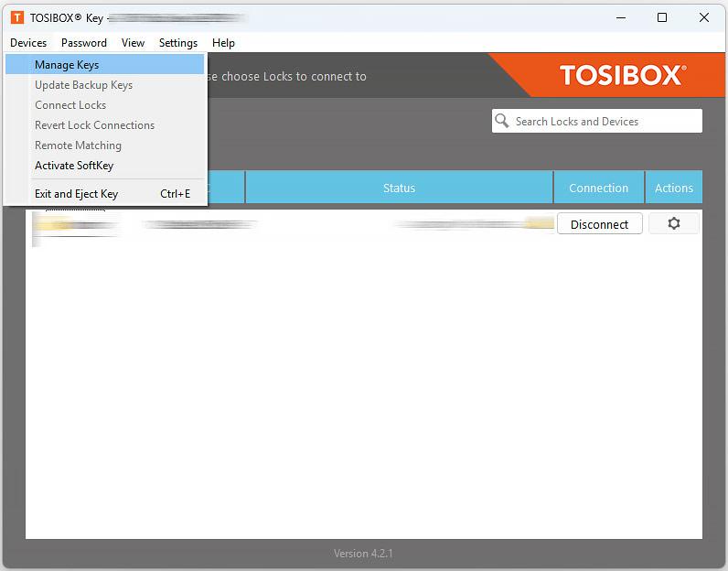Focus the Search Locks and Devices field
The width and height of the screenshot is (728, 571).
(604, 121)
